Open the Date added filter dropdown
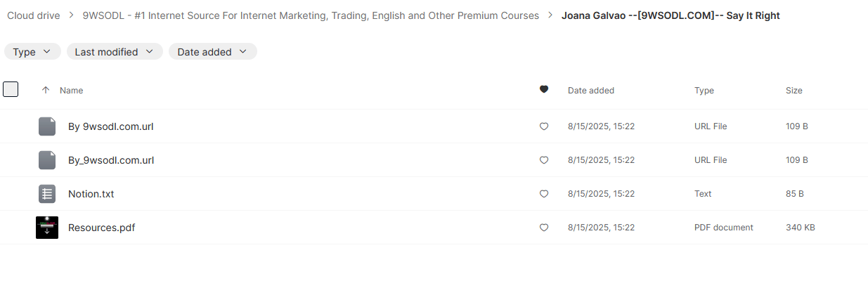The image size is (868, 288). (x=212, y=51)
